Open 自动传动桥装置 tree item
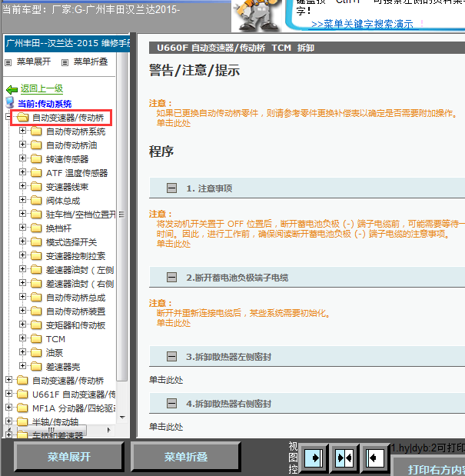This screenshot has width=465, height=476. 75,311
